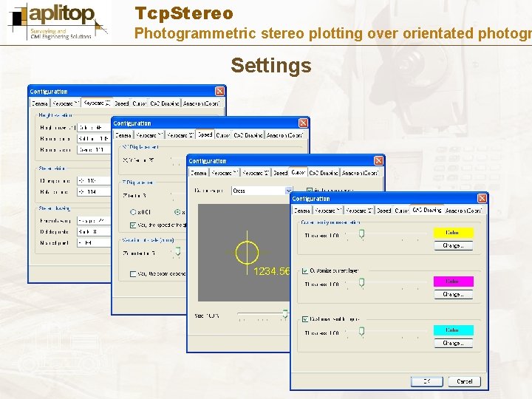Click Change button under the cyan color
The height and width of the screenshot is (399, 532).
click(x=453, y=344)
